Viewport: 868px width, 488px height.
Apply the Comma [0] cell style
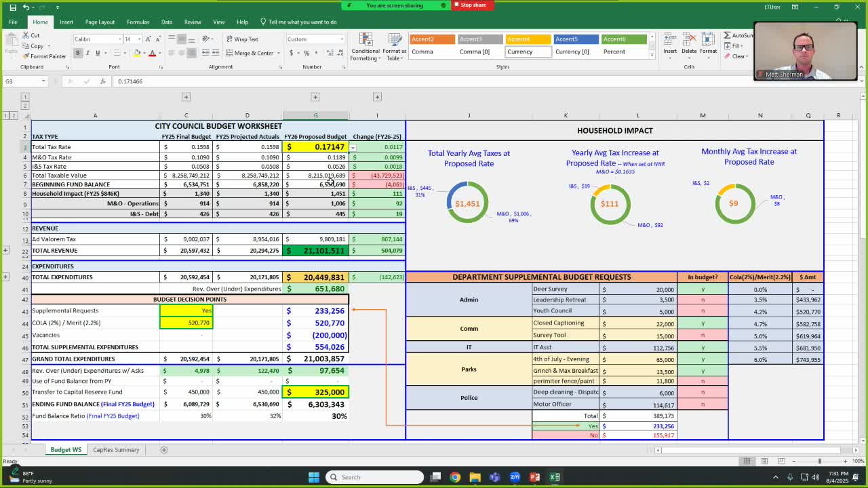click(479, 52)
